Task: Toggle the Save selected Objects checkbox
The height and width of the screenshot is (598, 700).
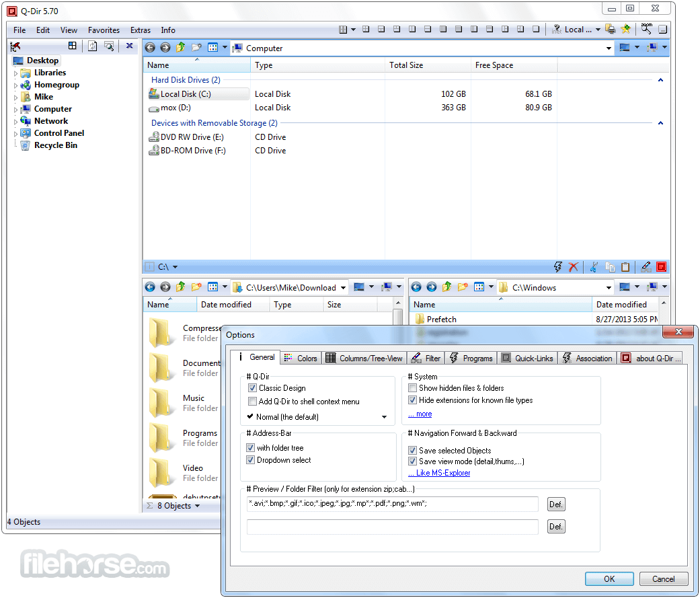Action: point(412,450)
